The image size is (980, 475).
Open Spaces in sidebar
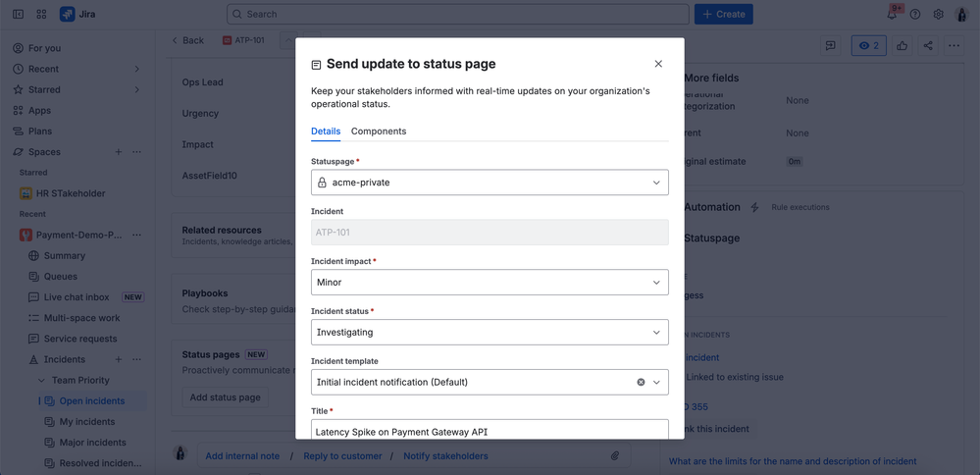point(44,152)
